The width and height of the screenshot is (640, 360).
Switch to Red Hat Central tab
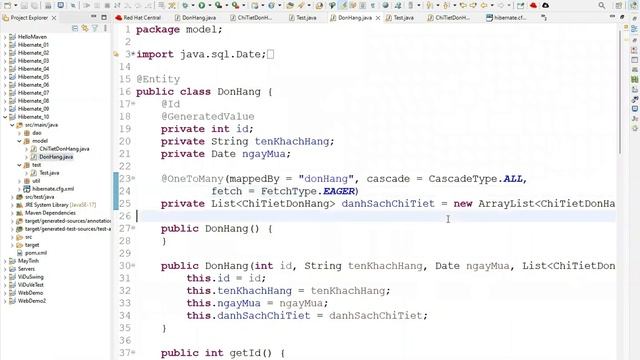tap(138, 18)
